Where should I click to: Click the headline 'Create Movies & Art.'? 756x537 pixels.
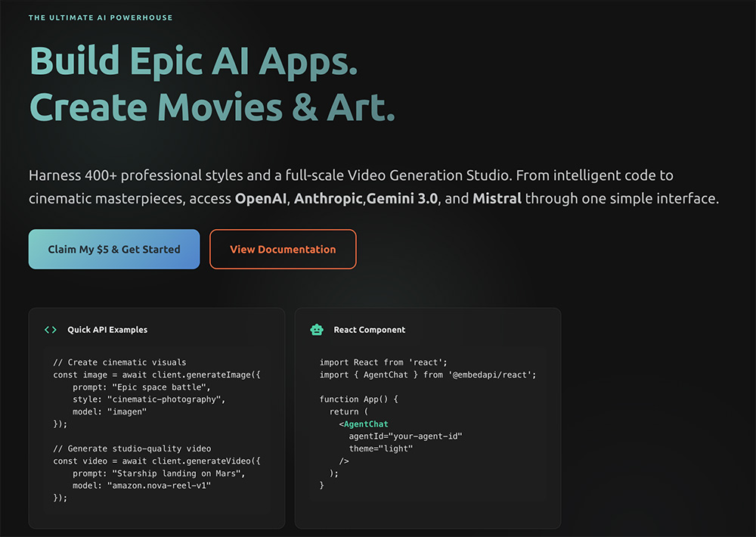pos(212,107)
